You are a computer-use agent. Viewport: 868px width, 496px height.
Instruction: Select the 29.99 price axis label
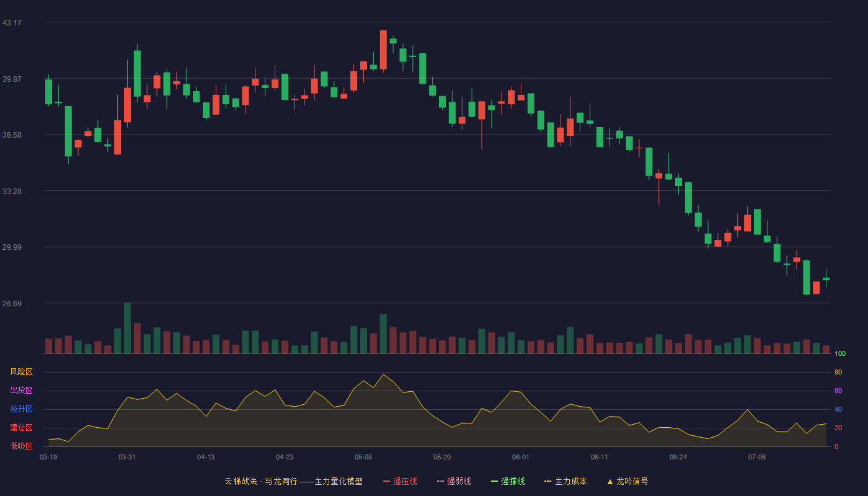12,247
